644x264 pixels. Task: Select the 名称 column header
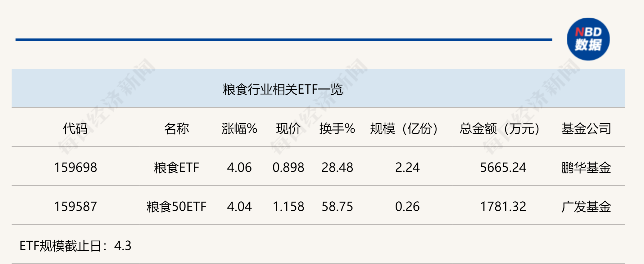pyautogui.click(x=176, y=128)
